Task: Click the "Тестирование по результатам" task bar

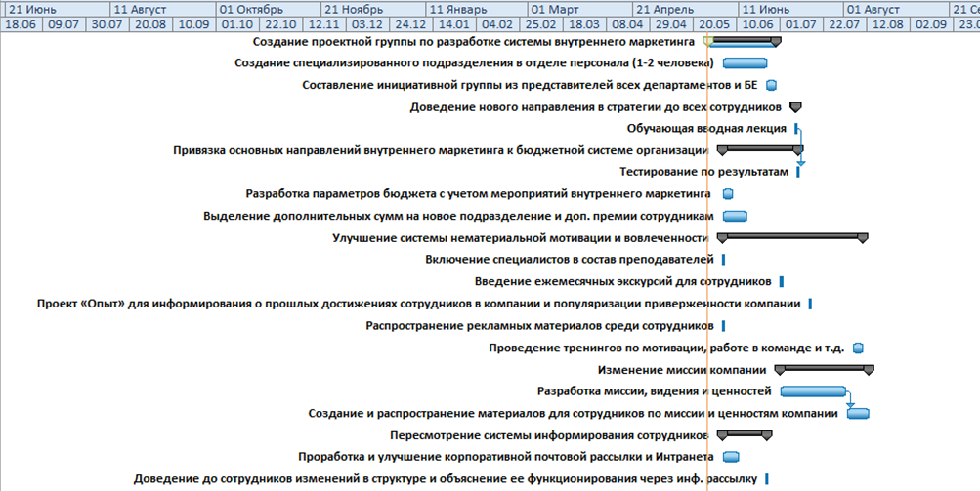Action: [798, 172]
